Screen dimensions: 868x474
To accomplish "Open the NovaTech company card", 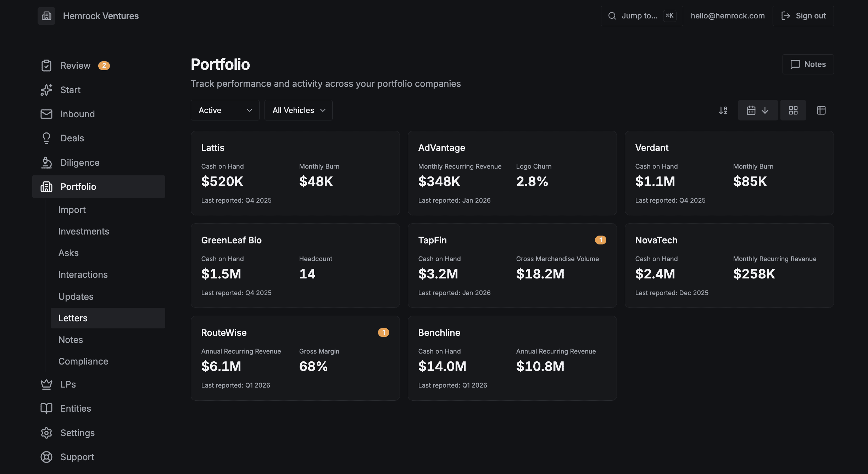I will coord(729,266).
